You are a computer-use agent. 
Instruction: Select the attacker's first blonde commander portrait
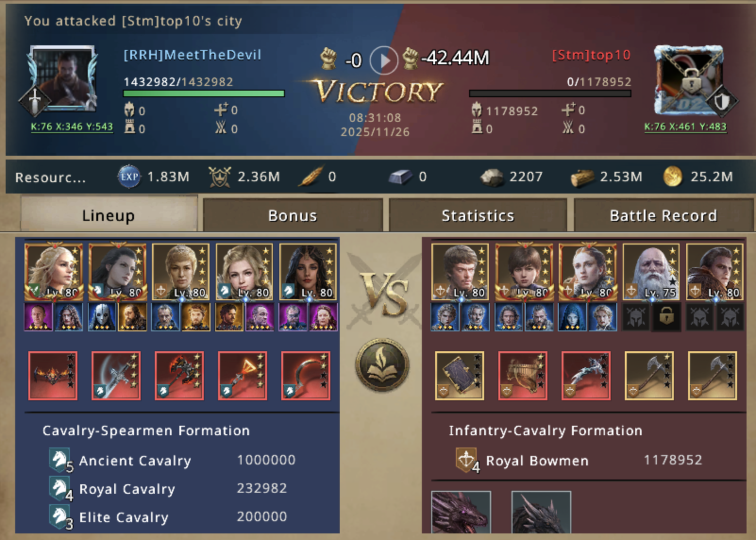tap(54, 272)
